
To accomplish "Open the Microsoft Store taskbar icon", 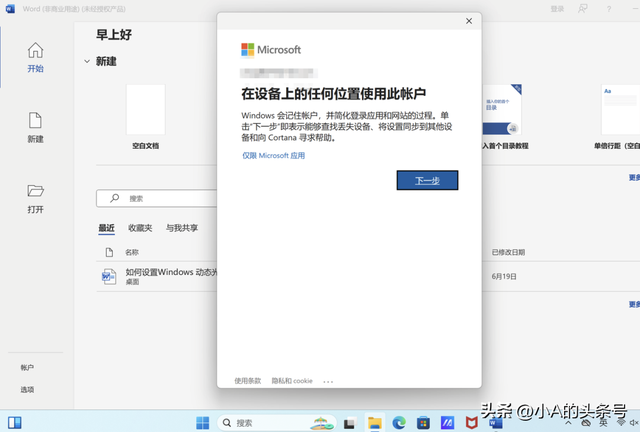I will pos(424,422).
